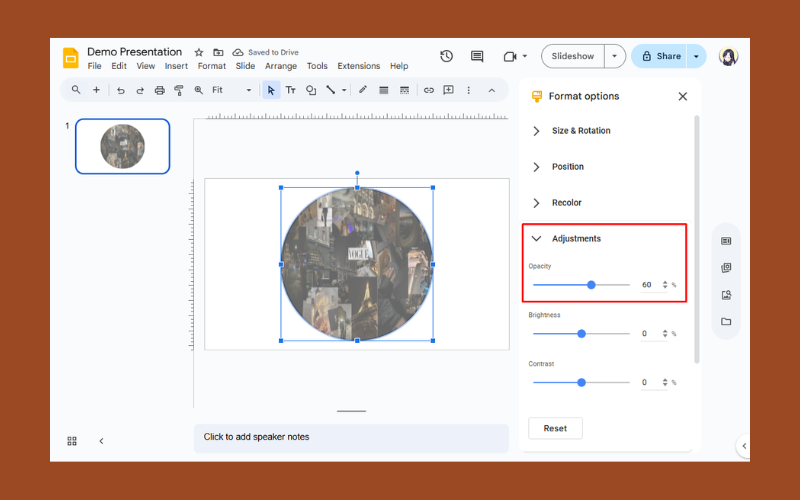Screen dimensions: 800x500
Task: Search the menus magnifier icon
Action: click(x=76, y=90)
